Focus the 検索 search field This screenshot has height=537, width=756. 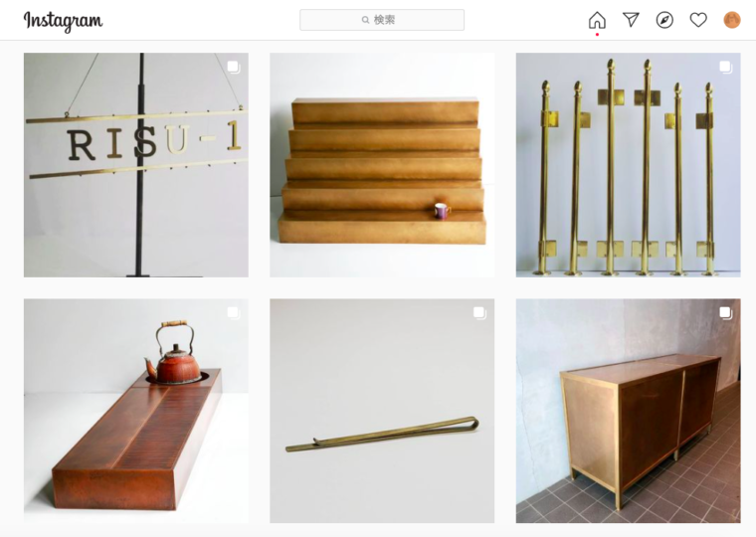(x=382, y=20)
